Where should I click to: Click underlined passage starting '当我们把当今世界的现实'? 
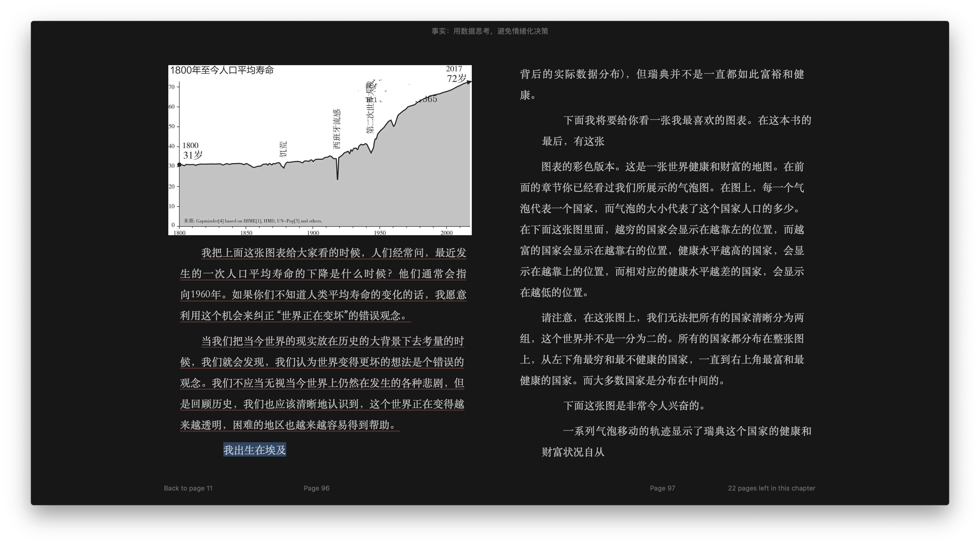322,383
